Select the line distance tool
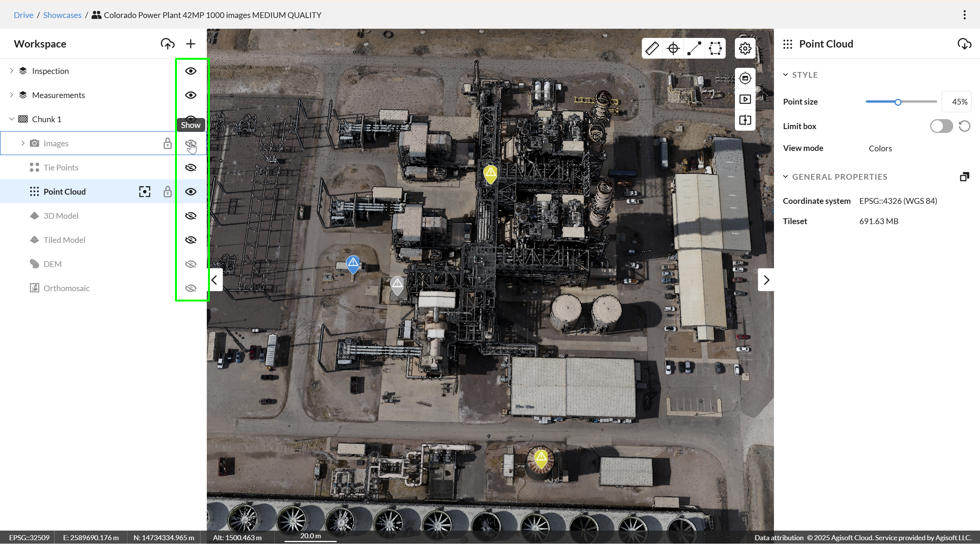Screen dimensions: 980x544 (694, 49)
